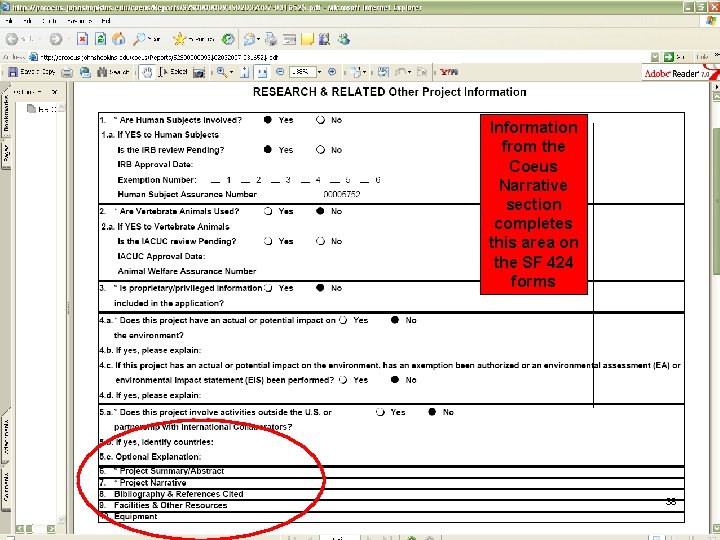Open the Attachments side tab

pyautogui.click(x=6, y=436)
